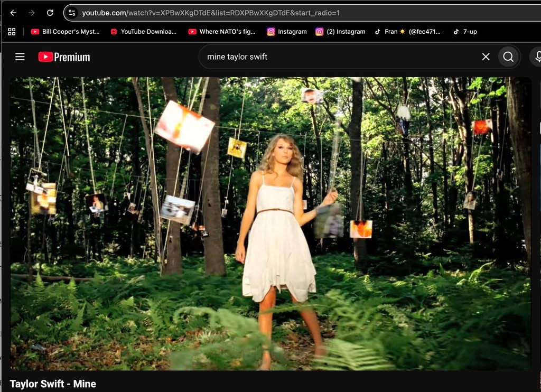
Task: Open the (2) Instagram bookmark
Action: [340, 32]
